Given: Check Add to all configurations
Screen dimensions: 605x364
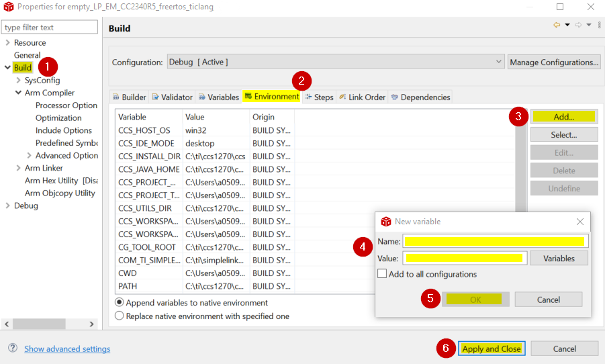Looking at the screenshot, I should [x=382, y=274].
